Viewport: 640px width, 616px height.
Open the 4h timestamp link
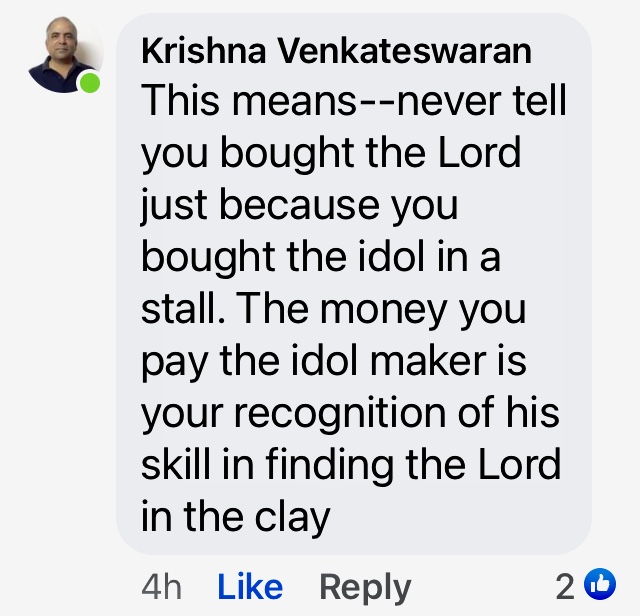(x=161, y=587)
